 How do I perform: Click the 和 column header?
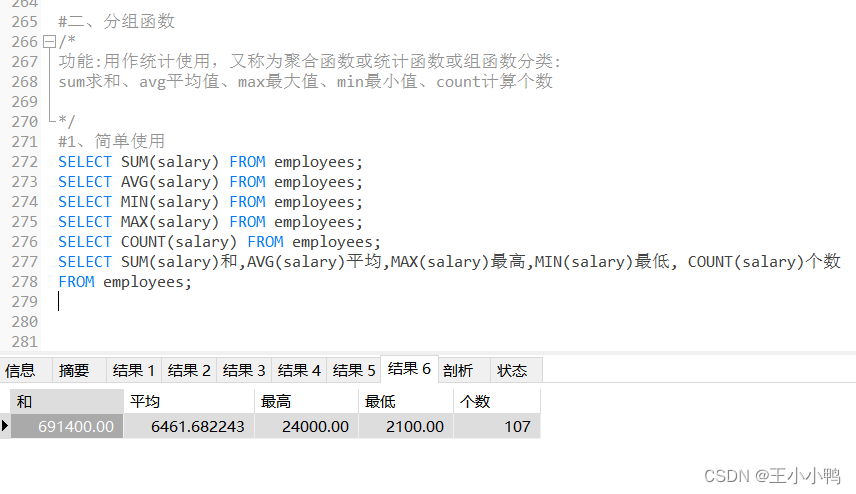coord(67,401)
